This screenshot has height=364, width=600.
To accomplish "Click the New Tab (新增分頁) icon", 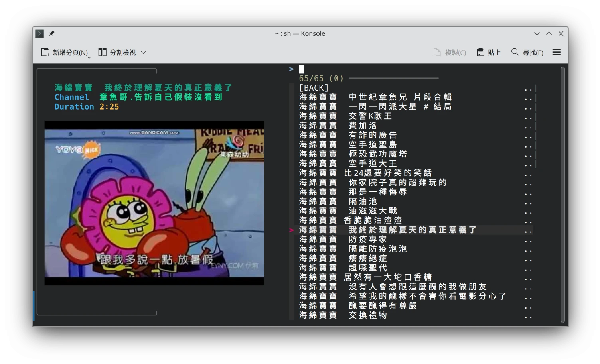I will 45,52.
